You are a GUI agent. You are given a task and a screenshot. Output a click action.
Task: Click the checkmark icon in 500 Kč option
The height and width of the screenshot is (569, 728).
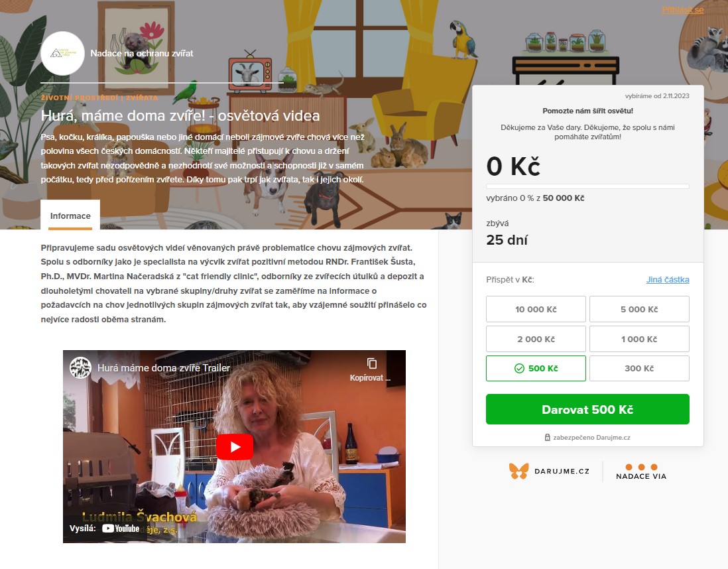pos(520,368)
